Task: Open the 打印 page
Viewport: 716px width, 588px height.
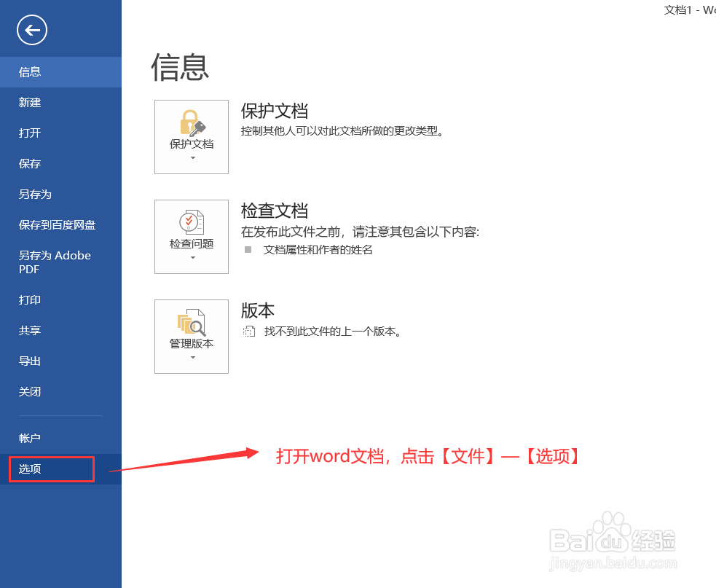Action: click(x=60, y=299)
